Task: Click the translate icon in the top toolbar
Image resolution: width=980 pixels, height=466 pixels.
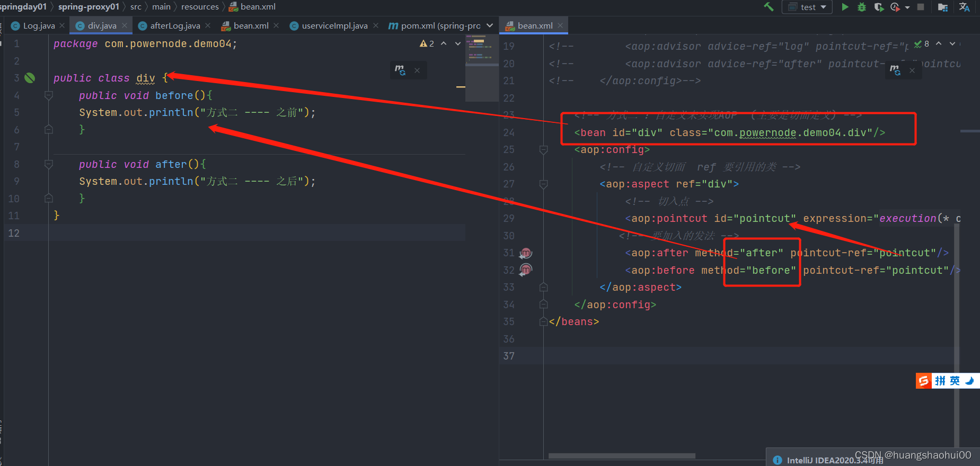Action: tap(964, 7)
